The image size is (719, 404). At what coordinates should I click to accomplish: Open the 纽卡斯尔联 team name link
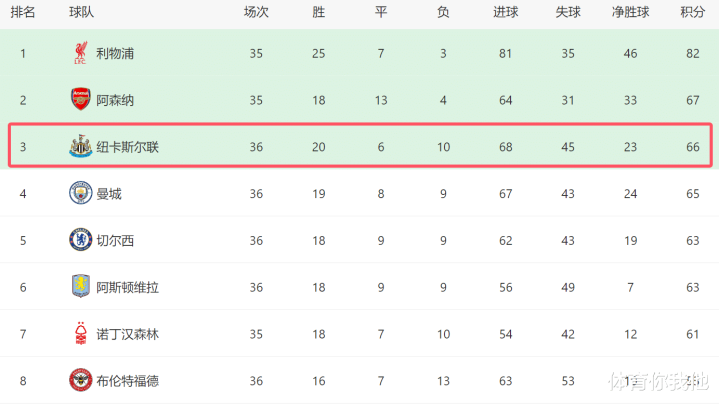127,147
